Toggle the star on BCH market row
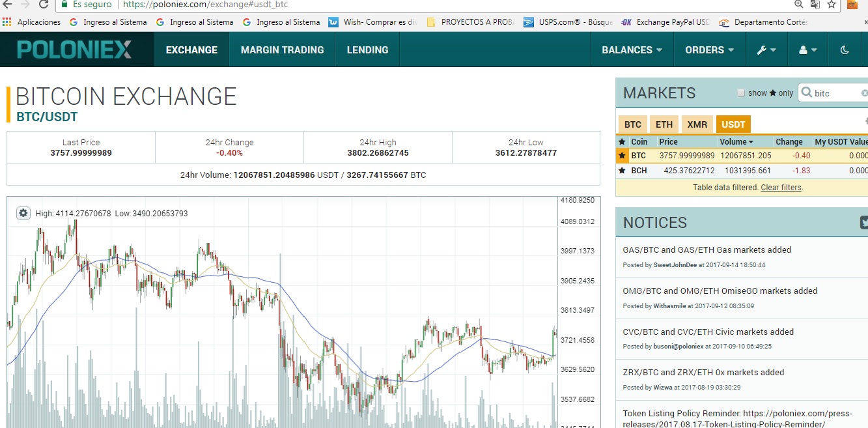The height and width of the screenshot is (428, 868). click(x=622, y=171)
